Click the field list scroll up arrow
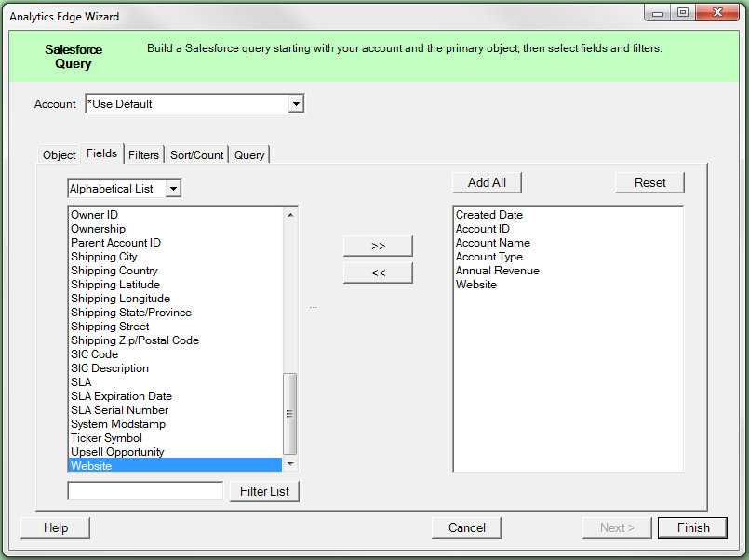The height and width of the screenshot is (560, 749). [290, 215]
